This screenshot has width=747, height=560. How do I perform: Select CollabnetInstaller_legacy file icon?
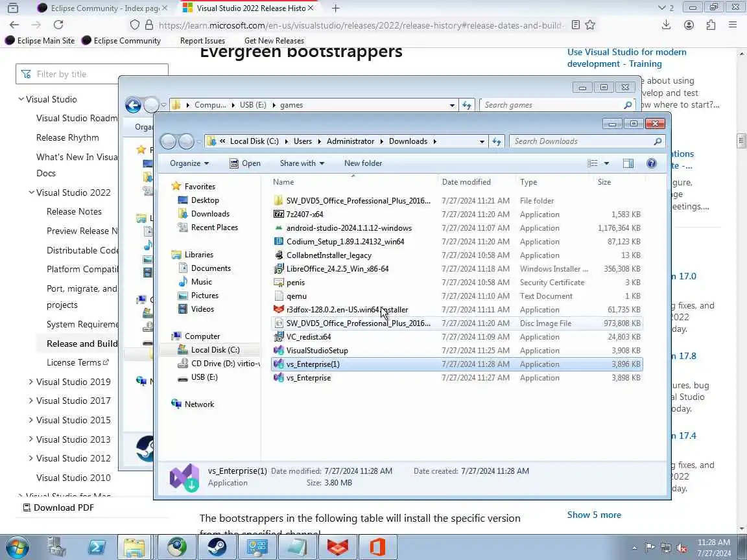(x=279, y=255)
